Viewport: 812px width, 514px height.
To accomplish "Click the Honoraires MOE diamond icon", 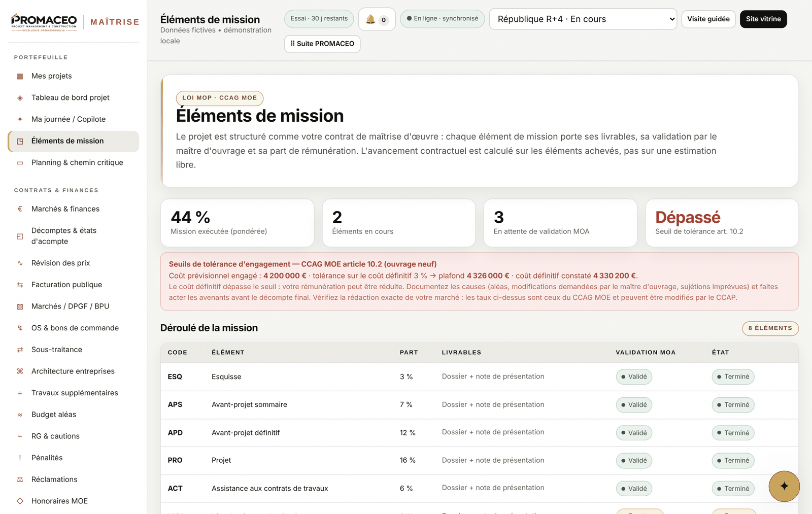I will coord(20,501).
